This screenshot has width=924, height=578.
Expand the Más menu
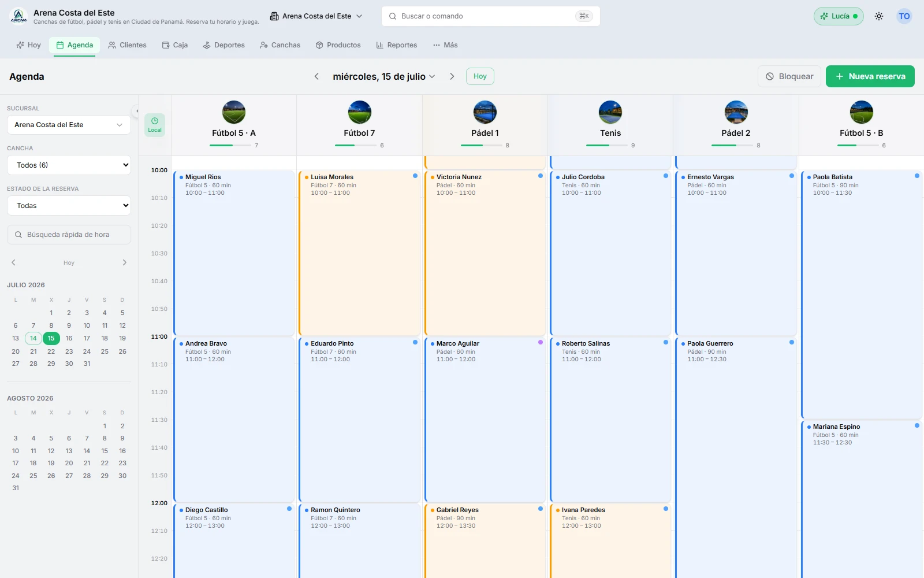pyautogui.click(x=445, y=45)
